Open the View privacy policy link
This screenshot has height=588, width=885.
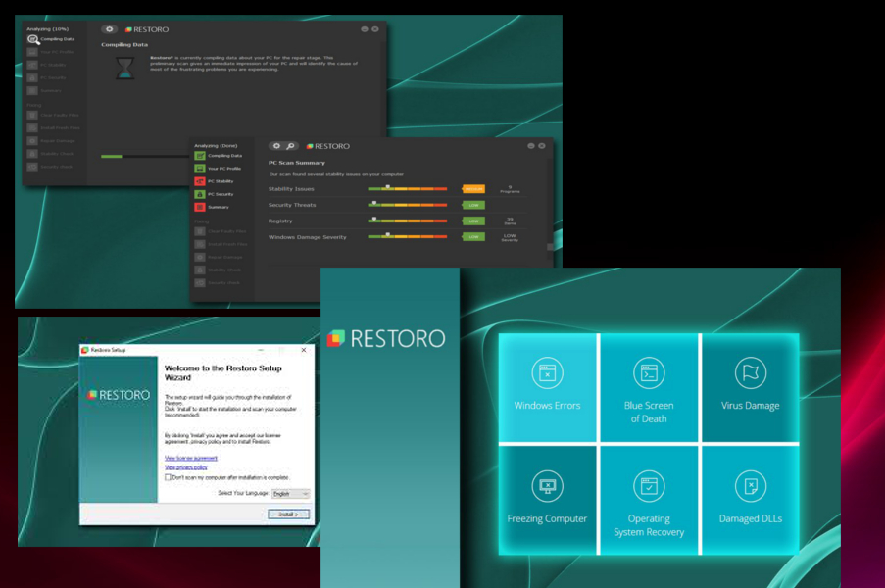coord(185,467)
